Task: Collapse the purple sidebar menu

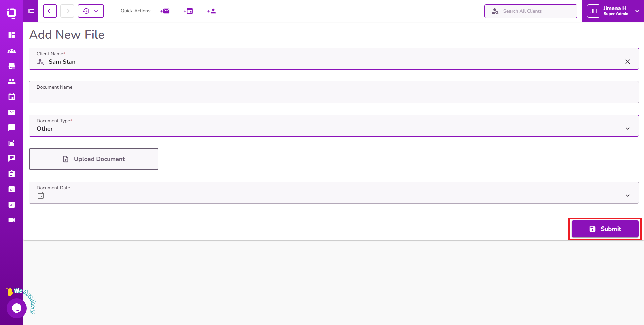Action: tap(31, 11)
